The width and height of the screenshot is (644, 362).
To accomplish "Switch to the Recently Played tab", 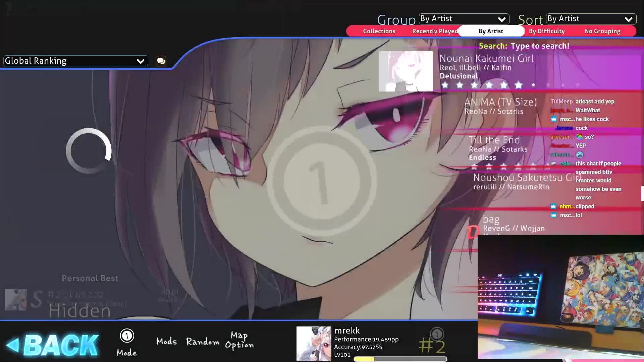I will [x=435, y=31].
